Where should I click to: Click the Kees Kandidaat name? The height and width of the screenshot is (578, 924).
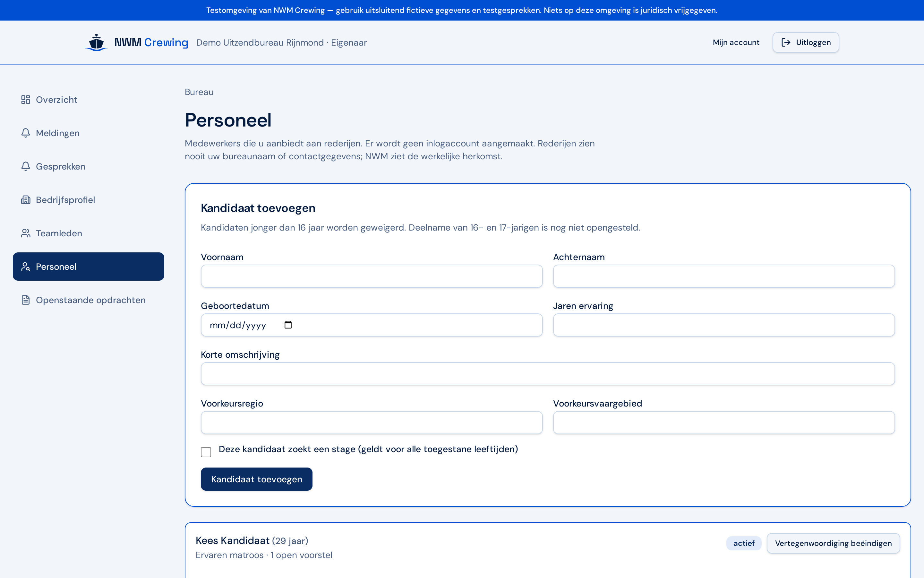point(233,540)
